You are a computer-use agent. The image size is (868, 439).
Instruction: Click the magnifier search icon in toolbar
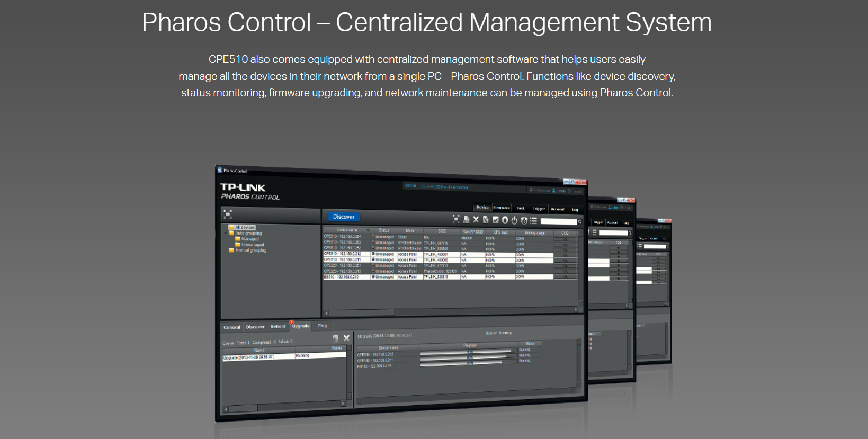580,222
